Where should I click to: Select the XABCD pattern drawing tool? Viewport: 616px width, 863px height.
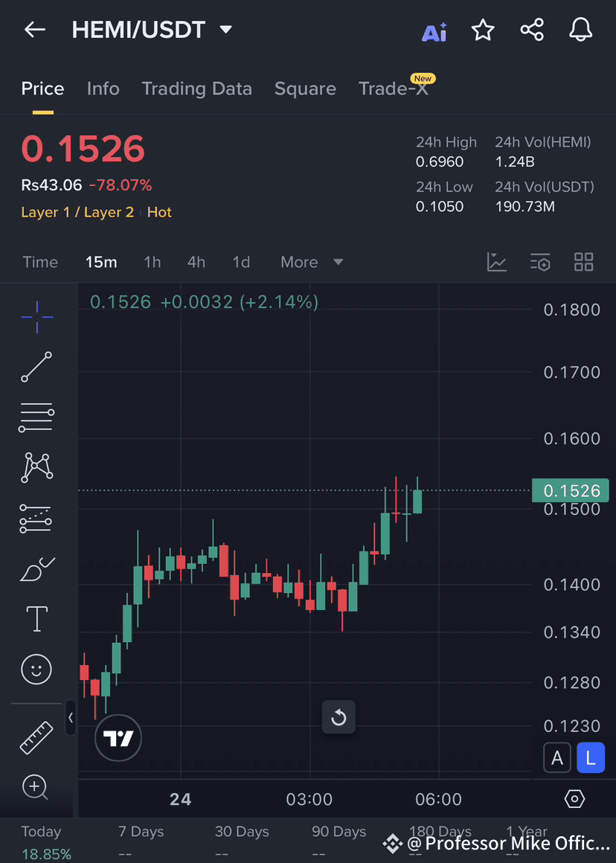36,467
